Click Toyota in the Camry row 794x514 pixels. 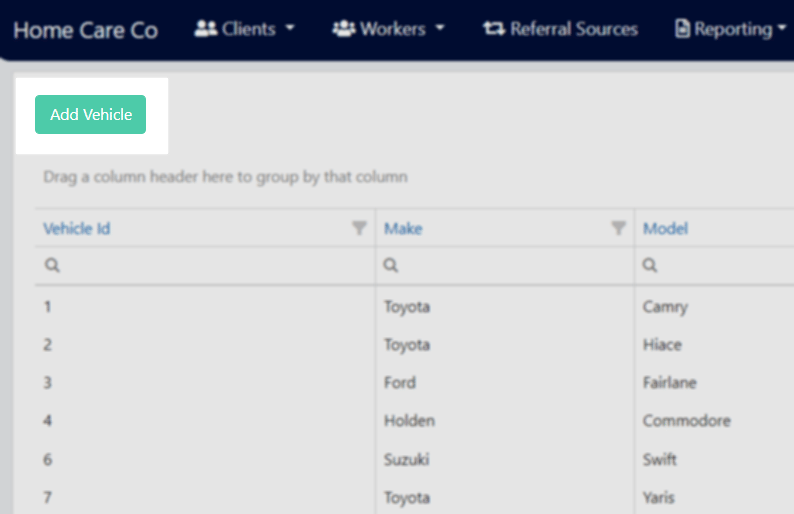tap(407, 307)
